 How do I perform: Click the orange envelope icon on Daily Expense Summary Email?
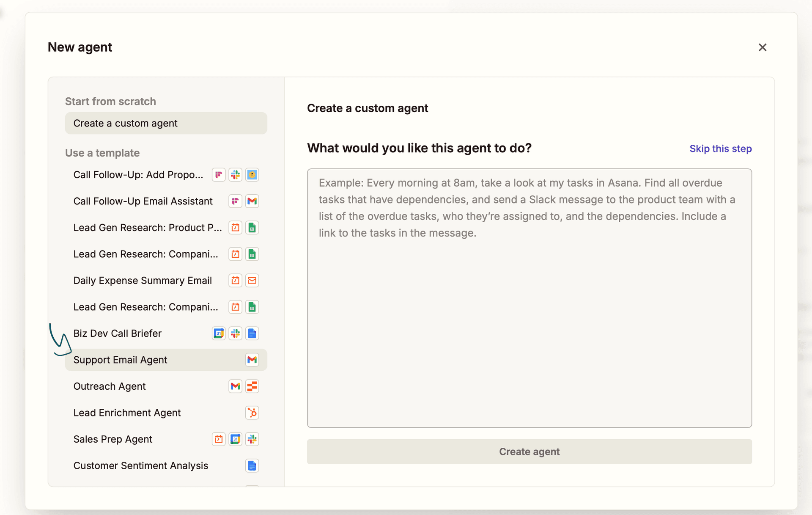tap(252, 280)
